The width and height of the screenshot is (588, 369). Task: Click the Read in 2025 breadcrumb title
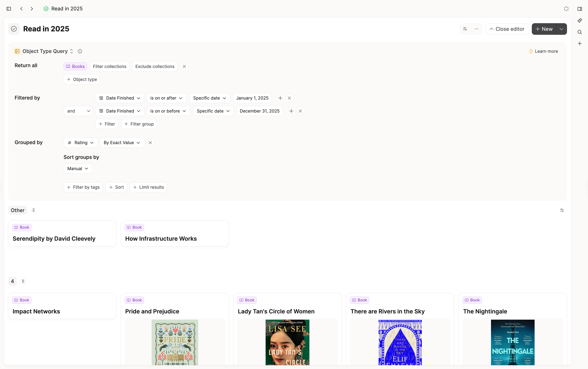(x=67, y=9)
